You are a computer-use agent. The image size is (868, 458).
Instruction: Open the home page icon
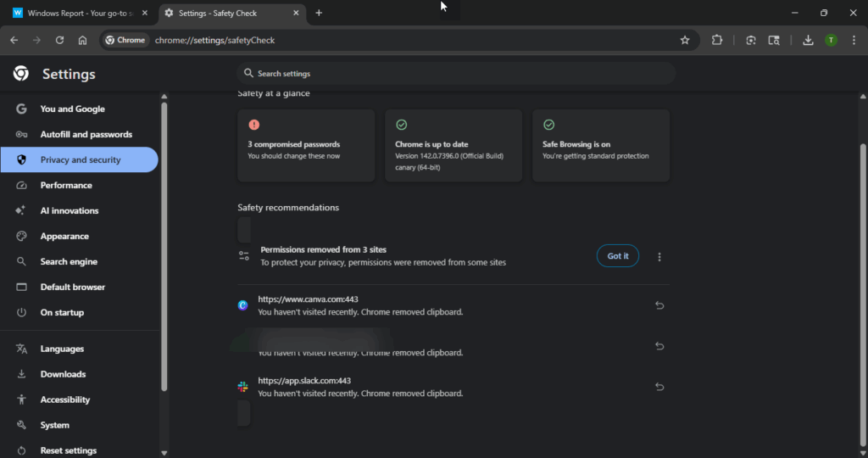82,40
